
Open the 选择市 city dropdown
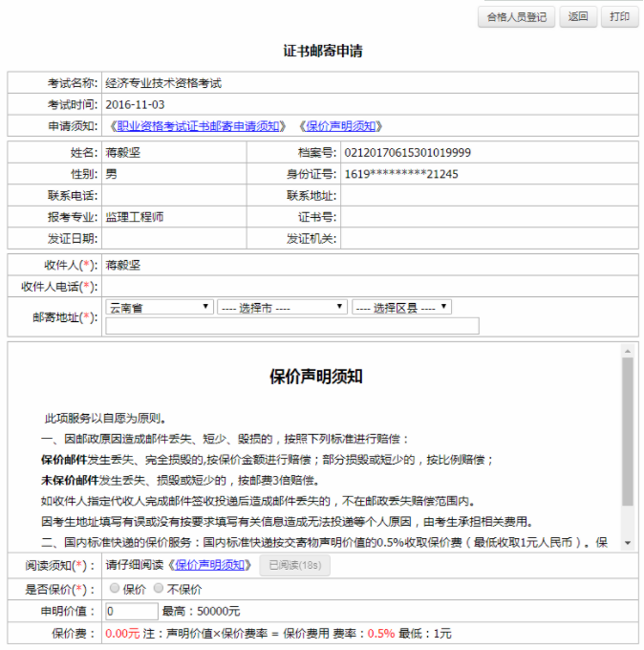coord(281,308)
